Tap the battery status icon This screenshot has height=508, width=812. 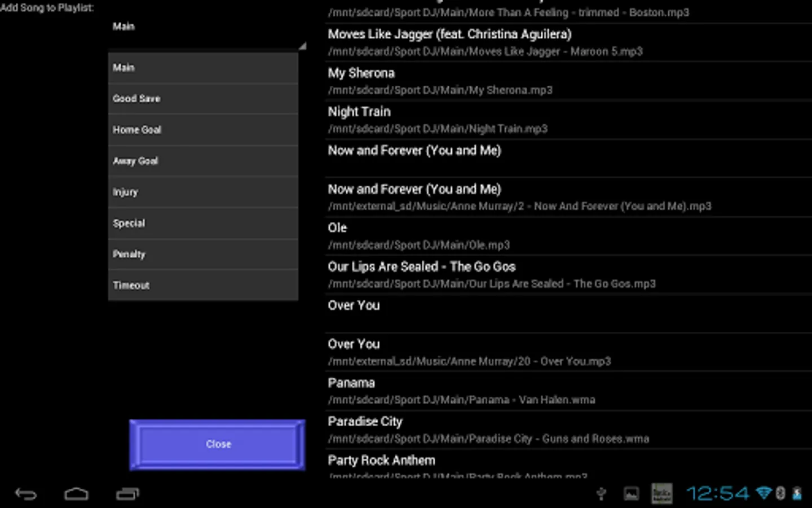click(797, 493)
